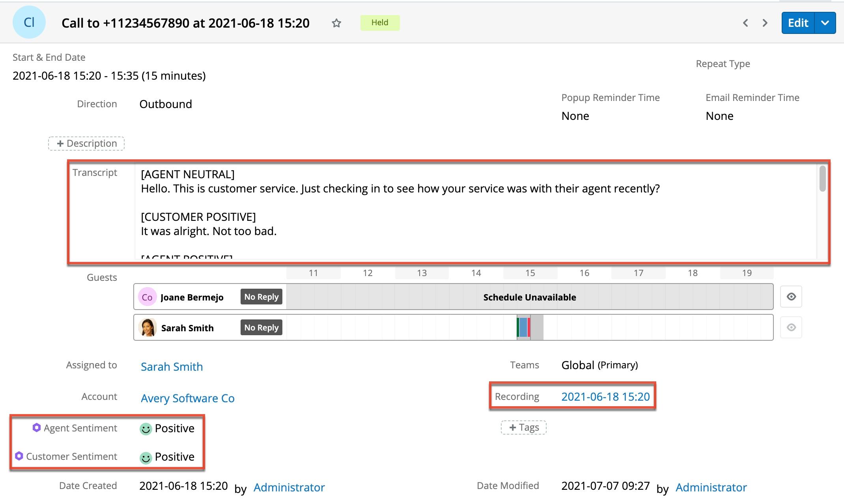Click Customer Sentiment smiley face icon
The width and height of the screenshot is (844, 504).
point(146,457)
